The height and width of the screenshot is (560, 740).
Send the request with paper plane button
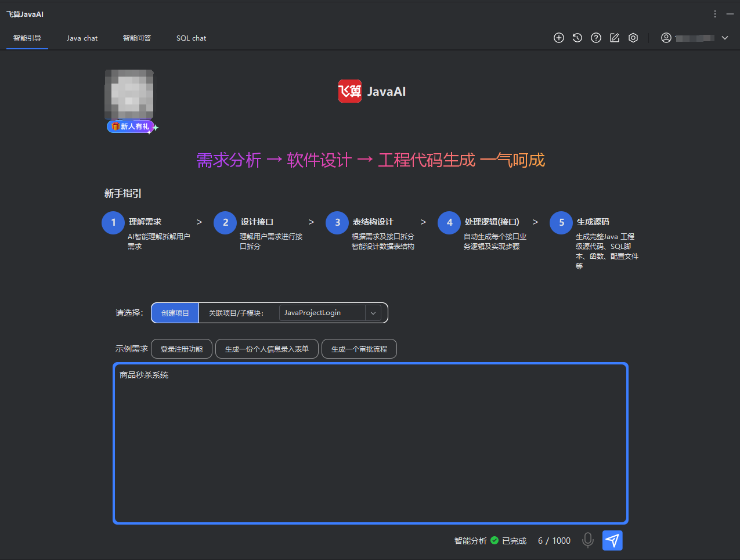pyautogui.click(x=612, y=540)
